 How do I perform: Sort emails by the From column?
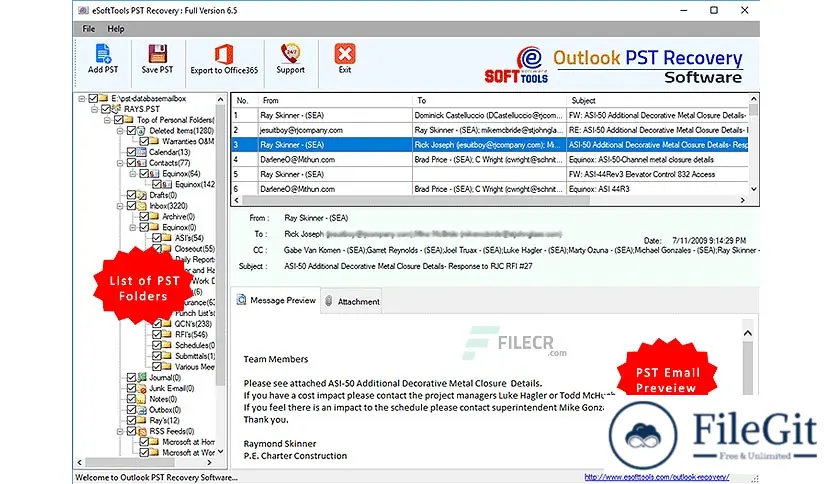[335, 100]
